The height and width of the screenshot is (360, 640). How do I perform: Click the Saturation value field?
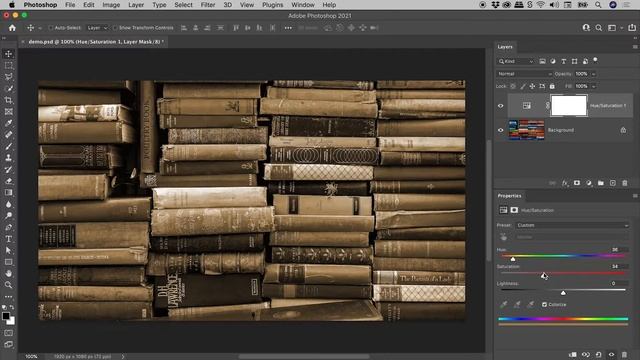(x=616, y=267)
